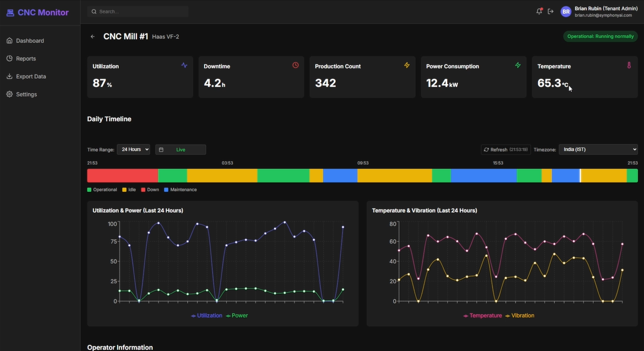The height and width of the screenshot is (351, 644).
Task: Open the 24 Hours time range dropdown
Action: (x=133, y=150)
